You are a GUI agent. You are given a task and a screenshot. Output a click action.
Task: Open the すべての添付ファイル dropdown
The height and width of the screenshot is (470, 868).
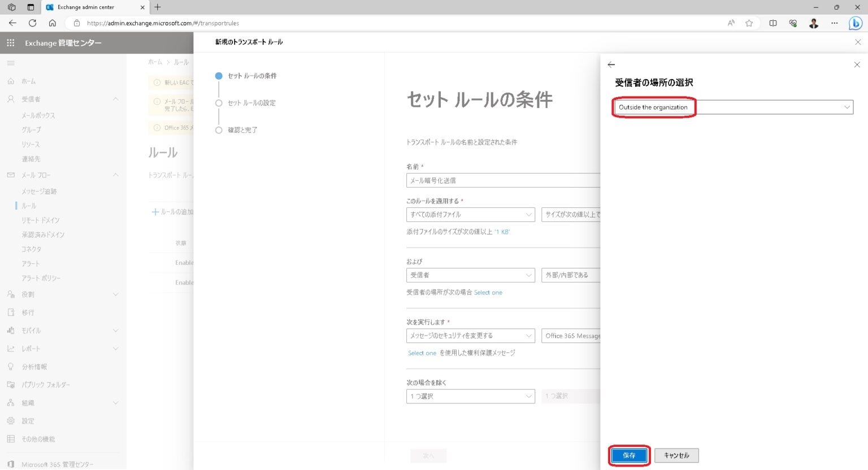471,215
